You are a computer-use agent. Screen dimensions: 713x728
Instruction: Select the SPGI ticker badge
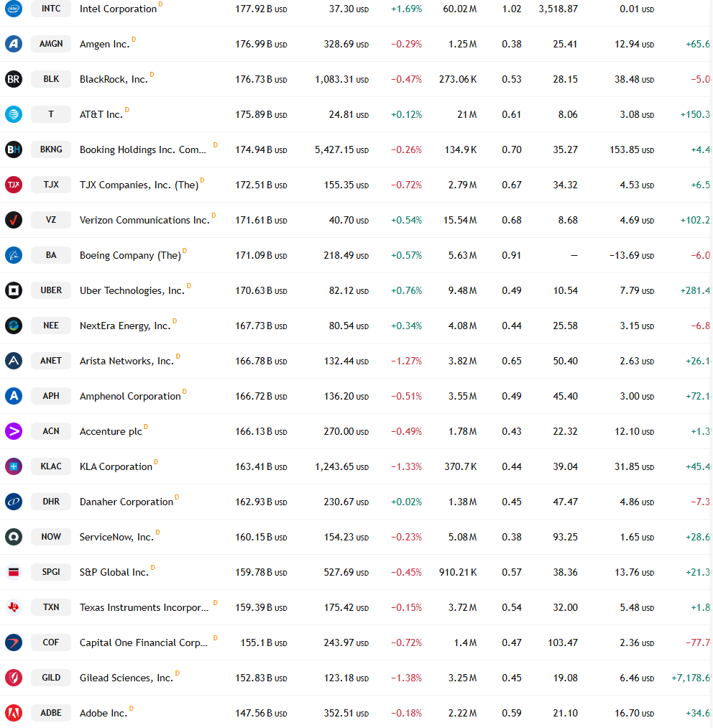point(51,572)
